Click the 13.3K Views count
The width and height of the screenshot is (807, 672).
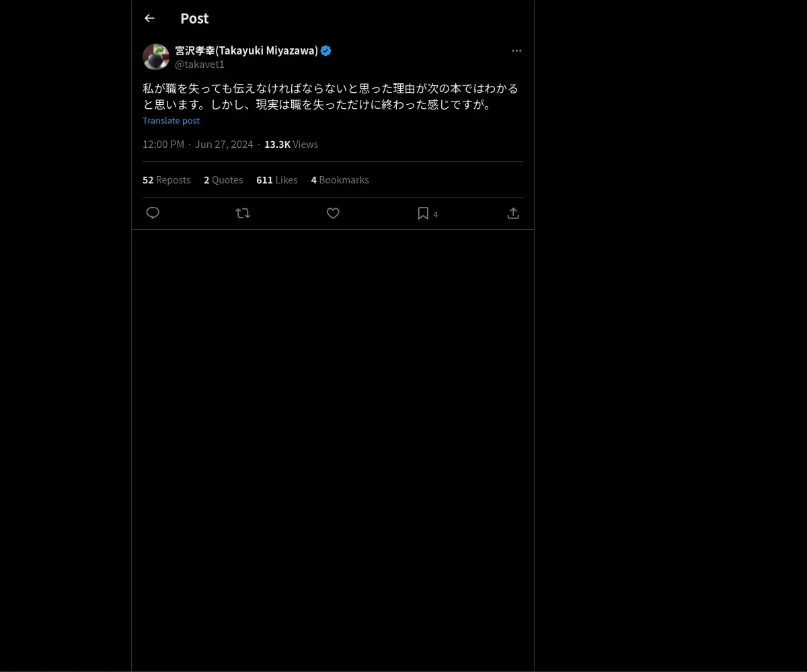coord(291,144)
